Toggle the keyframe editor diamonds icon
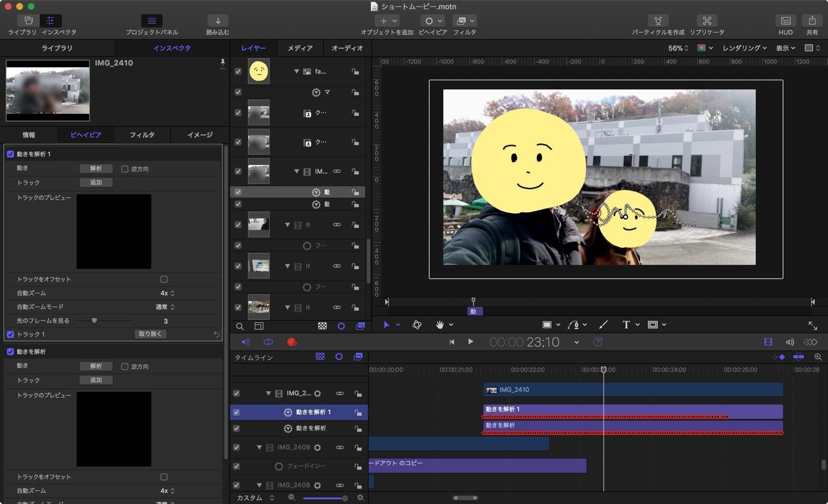 (810, 342)
